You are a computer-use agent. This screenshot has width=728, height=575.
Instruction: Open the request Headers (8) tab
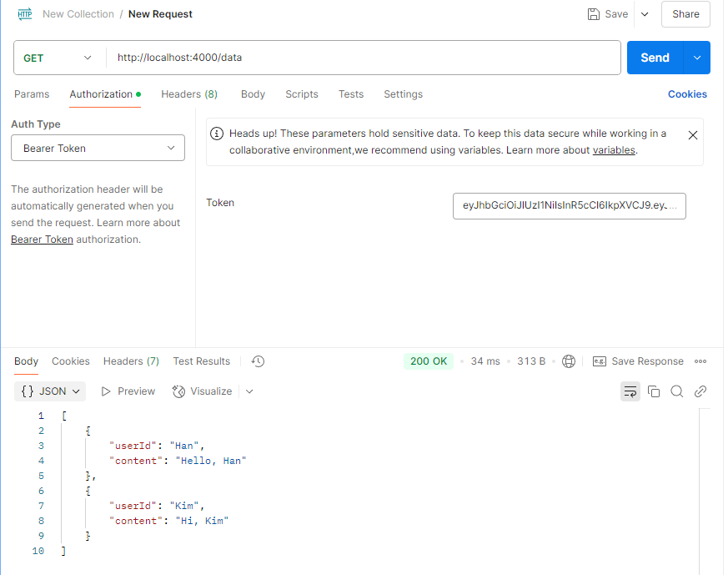point(189,94)
